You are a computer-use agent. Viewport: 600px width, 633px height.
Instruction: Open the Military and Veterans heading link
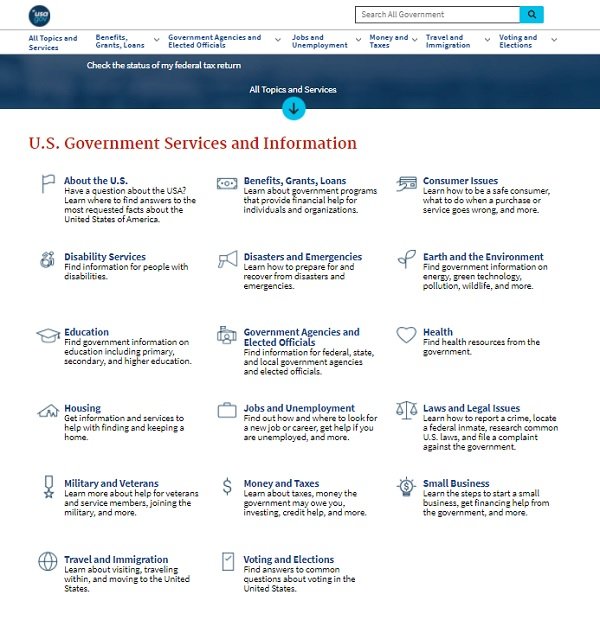111,483
